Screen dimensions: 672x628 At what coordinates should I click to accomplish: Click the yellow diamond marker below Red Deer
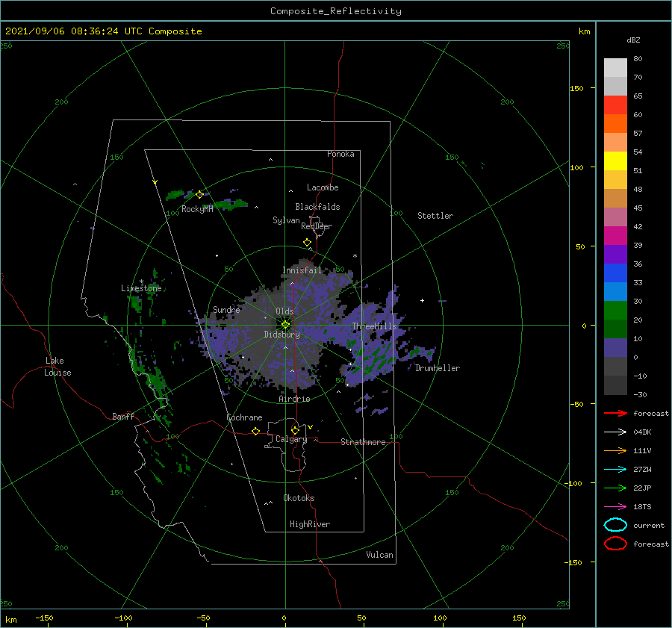tap(307, 243)
